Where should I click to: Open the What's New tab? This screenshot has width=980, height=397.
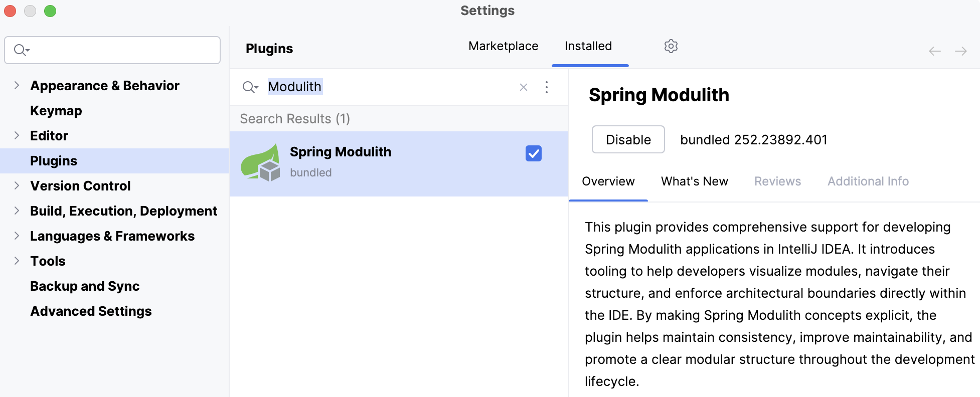click(x=694, y=181)
